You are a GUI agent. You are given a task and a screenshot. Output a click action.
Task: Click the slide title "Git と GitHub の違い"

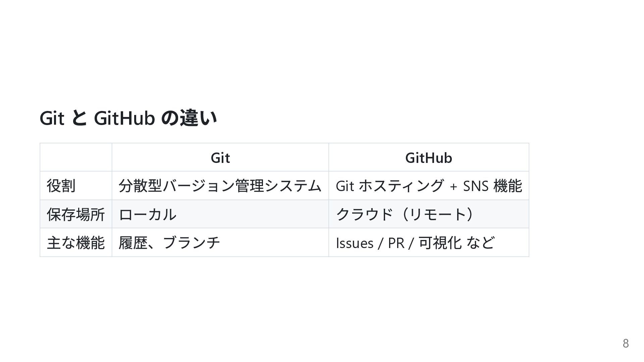[128, 118]
